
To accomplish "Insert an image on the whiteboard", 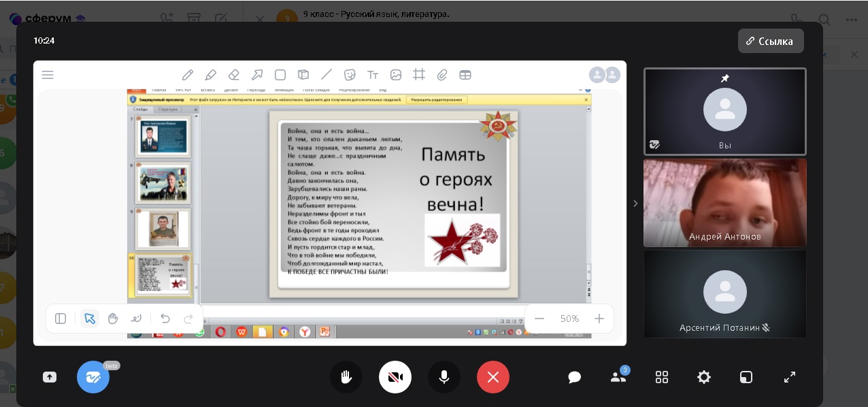I will point(396,75).
